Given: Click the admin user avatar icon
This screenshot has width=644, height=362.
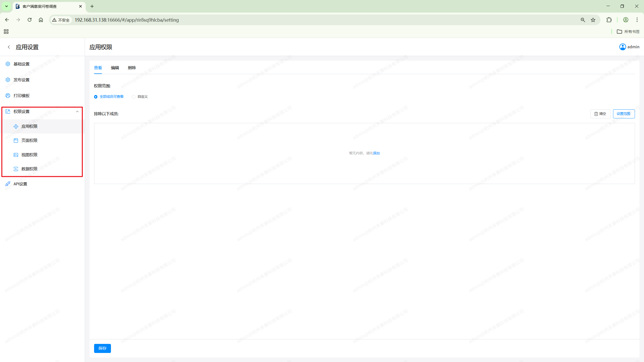Looking at the screenshot, I should (622, 47).
